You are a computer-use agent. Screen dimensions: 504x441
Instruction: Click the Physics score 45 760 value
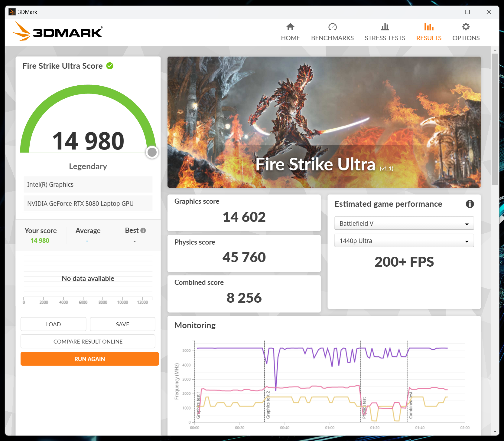(x=244, y=257)
